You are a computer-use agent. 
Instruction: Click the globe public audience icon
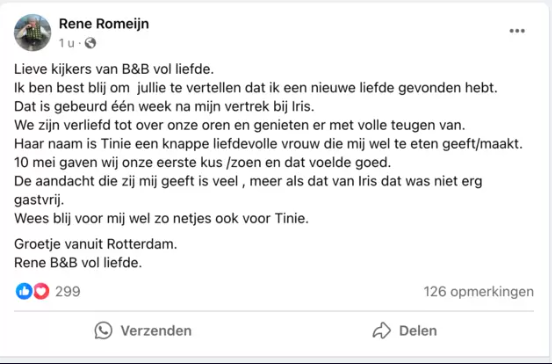click(x=90, y=43)
